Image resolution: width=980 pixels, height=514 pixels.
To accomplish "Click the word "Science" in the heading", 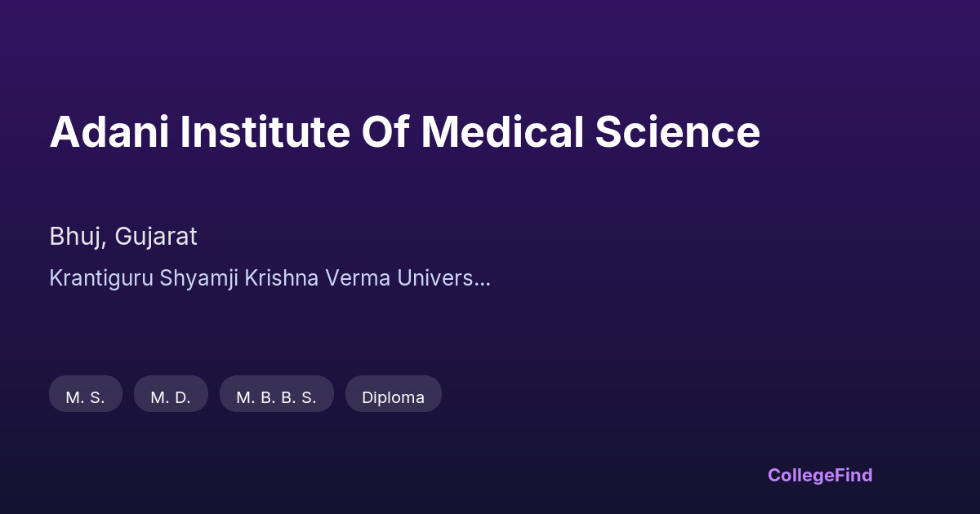I will (x=677, y=132).
